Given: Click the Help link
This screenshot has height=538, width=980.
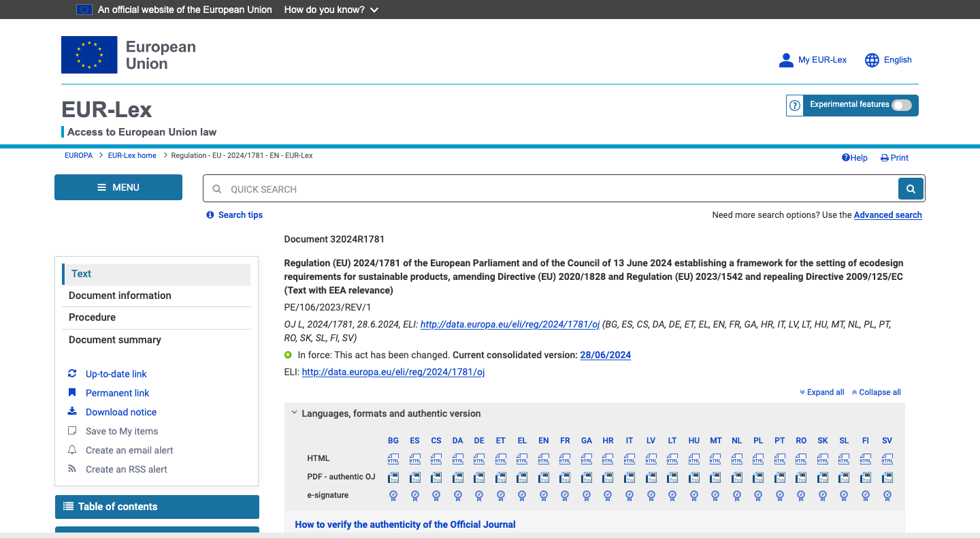Looking at the screenshot, I should [855, 158].
